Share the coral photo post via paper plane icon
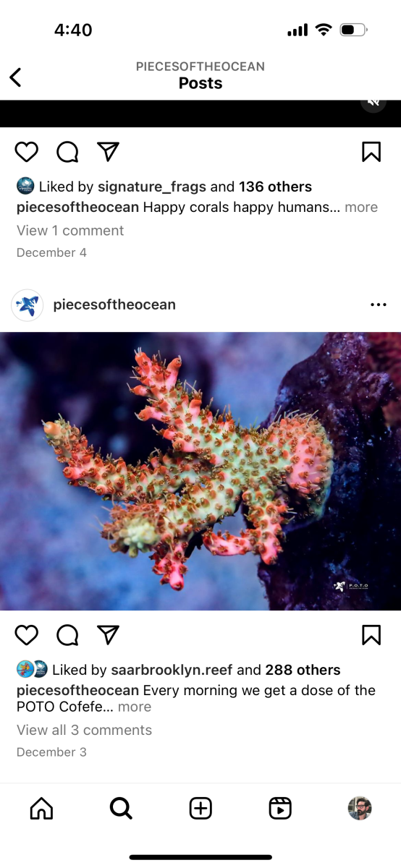 tap(108, 635)
